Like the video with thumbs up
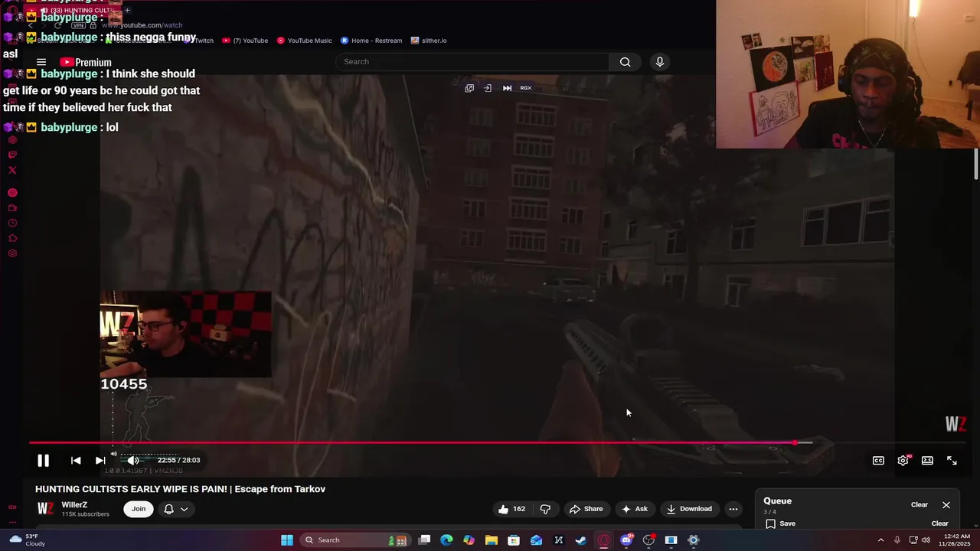 point(511,509)
